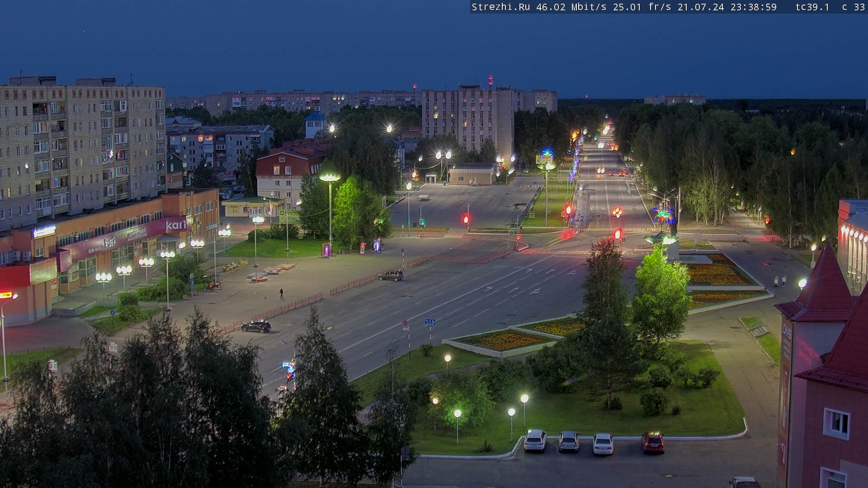Click the "Strezhi.Ru" overlay text
Screen dimensions: 868x488
coord(501,7)
